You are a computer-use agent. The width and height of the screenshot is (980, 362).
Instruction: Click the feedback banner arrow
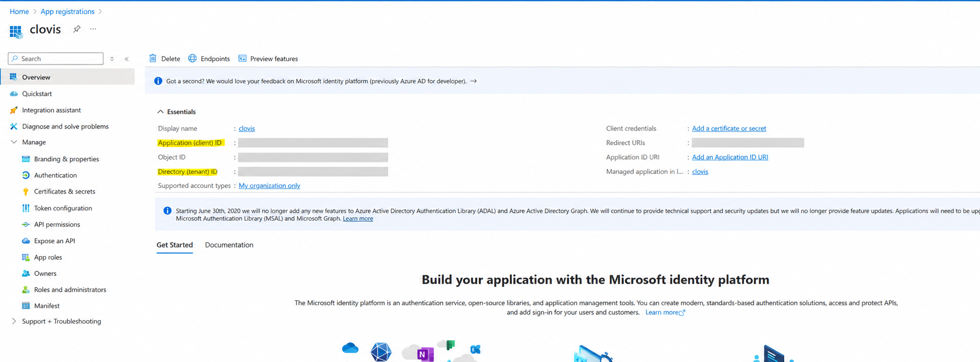coord(474,81)
